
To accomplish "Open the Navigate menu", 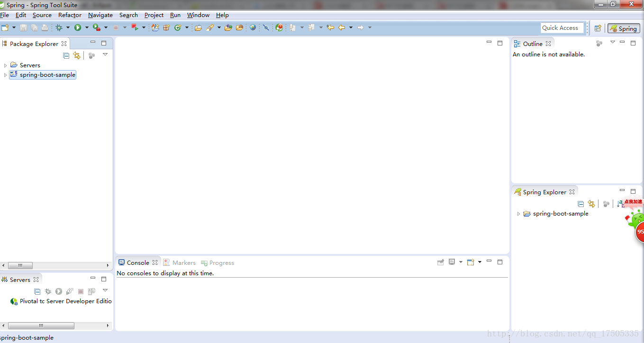I will coord(100,15).
